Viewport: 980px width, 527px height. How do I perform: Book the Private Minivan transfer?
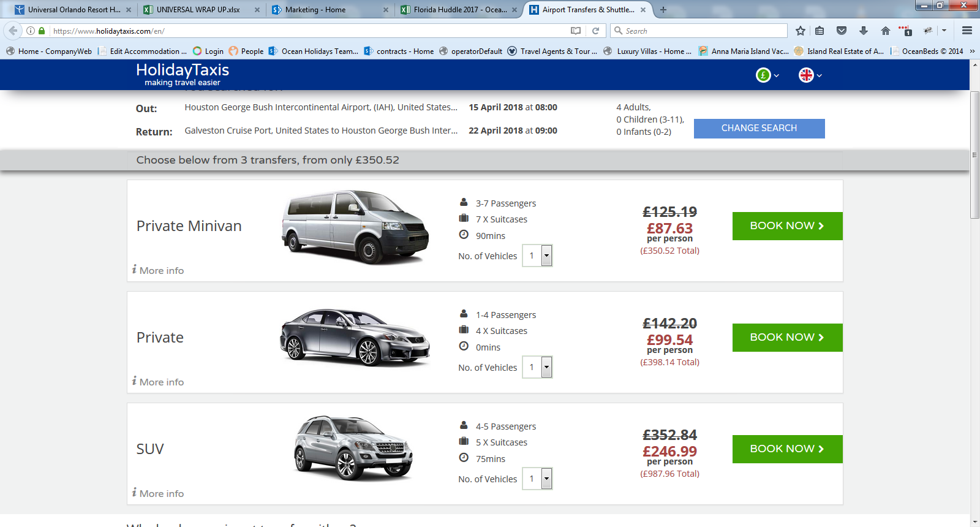coord(788,226)
